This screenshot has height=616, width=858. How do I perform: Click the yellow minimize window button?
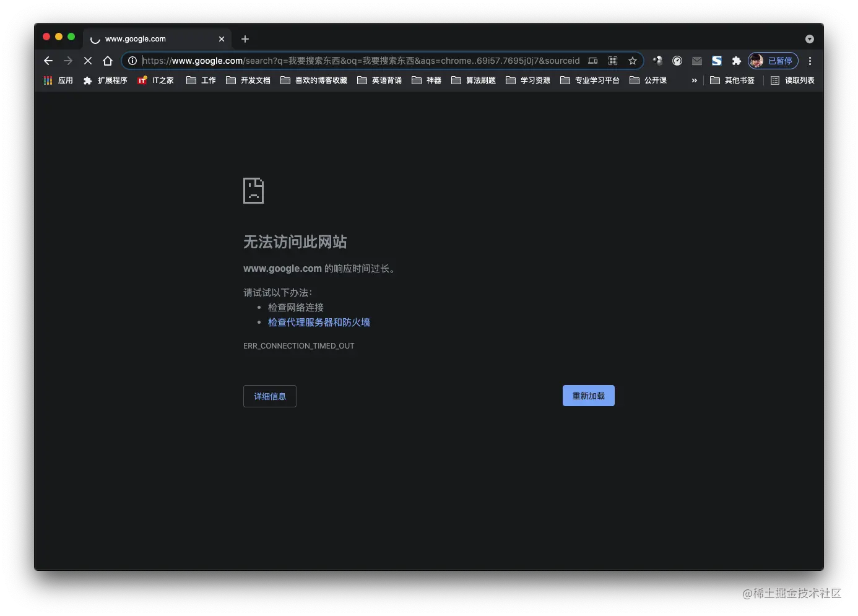click(59, 37)
